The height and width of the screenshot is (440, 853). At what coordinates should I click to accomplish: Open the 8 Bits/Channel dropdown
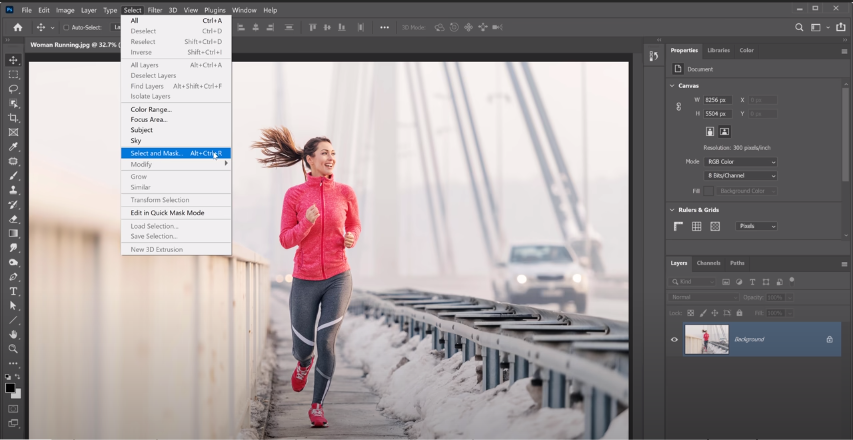(x=741, y=176)
